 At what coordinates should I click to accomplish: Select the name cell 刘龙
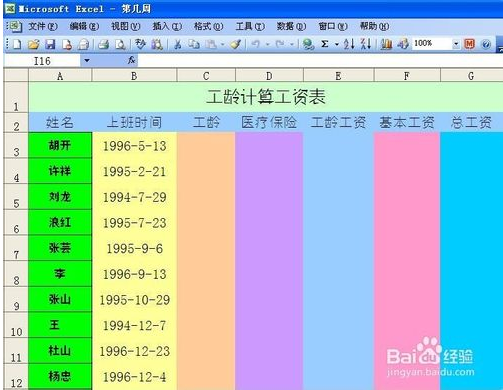pyautogui.click(x=60, y=197)
